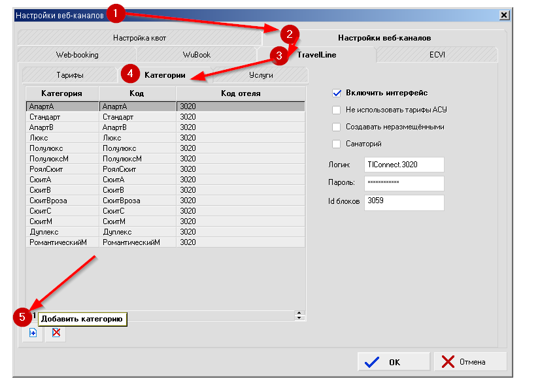This screenshot has width=540, height=392.
Task: Toggle the 'Санаторий' checkbox
Action: (x=337, y=144)
